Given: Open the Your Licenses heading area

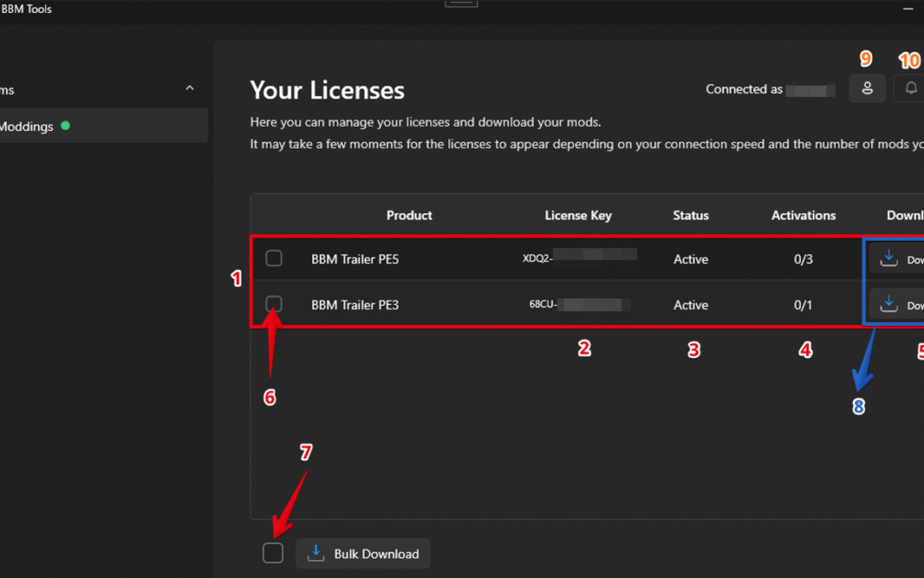Looking at the screenshot, I should point(326,90).
